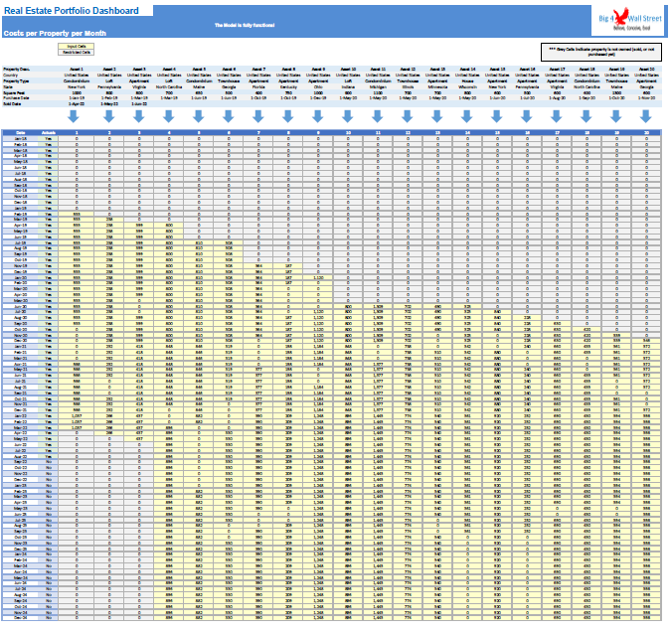
Task: Select the down arrow below Asset 19
Action: (x=616, y=116)
